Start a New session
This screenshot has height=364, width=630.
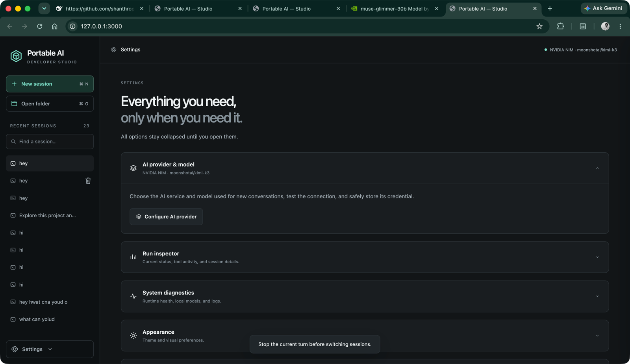click(x=50, y=84)
